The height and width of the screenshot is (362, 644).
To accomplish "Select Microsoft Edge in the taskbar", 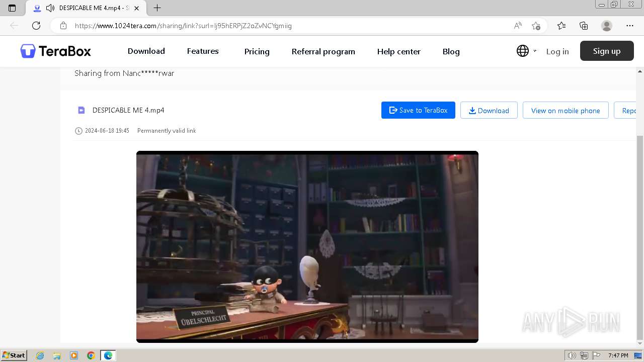I will click(x=108, y=355).
